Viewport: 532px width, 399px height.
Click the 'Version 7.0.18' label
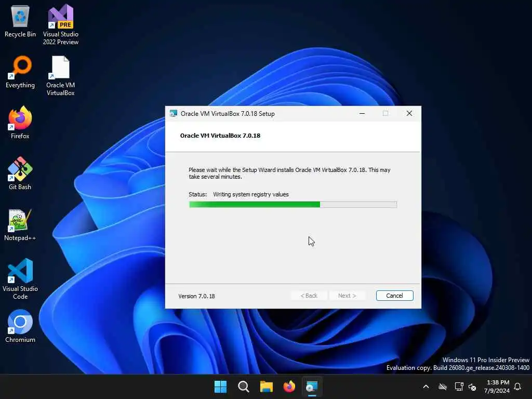tap(197, 296)
